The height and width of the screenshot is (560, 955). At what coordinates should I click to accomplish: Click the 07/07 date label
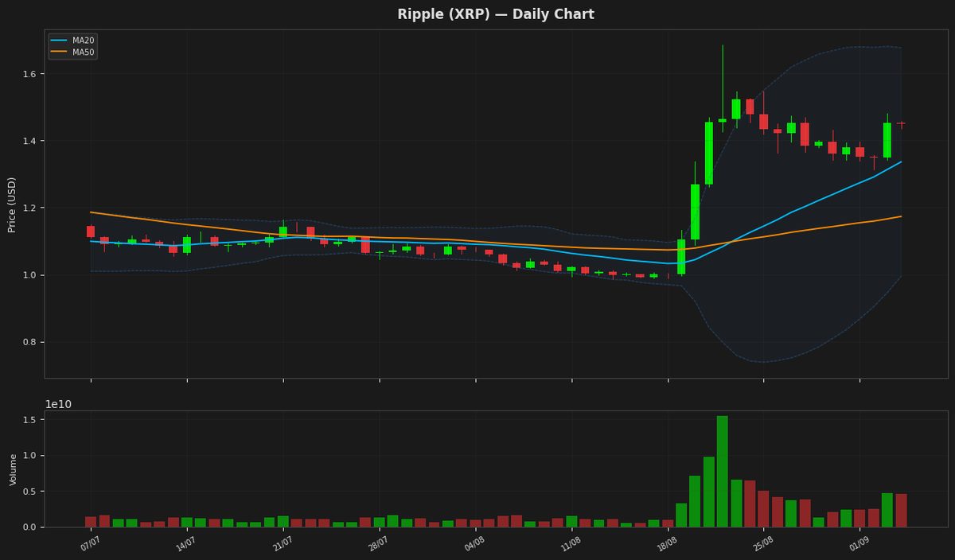coord(90,544)
